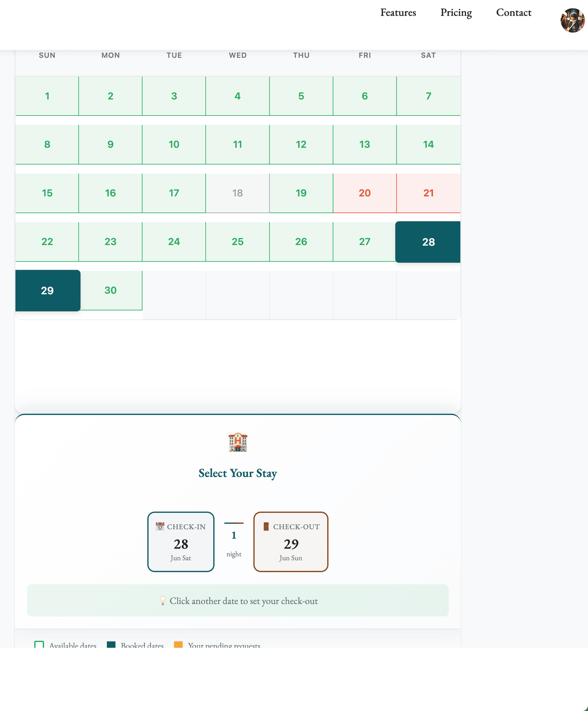The width and height of the screenshot is (588, 711).
Task: Open the Pricing menu item
Action: 456,13
